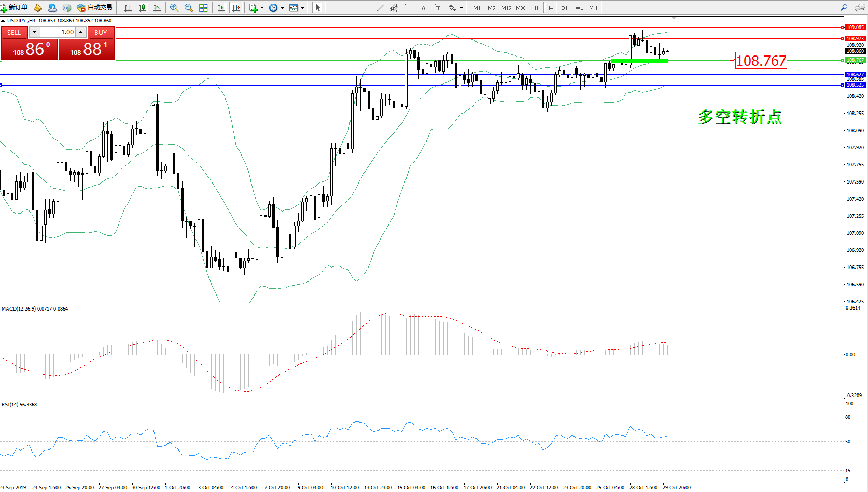This screenshot has height=492, width=868.
Task: Click the green 108.767 price level handle
Action: 842,60
